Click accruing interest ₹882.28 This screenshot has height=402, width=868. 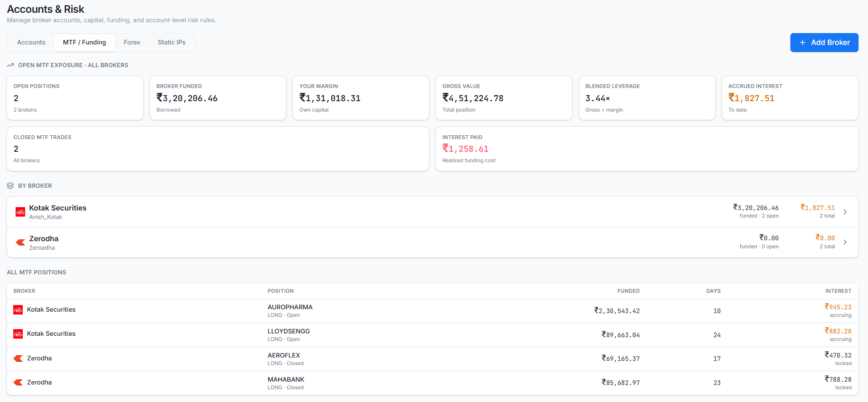coord(838,331)
